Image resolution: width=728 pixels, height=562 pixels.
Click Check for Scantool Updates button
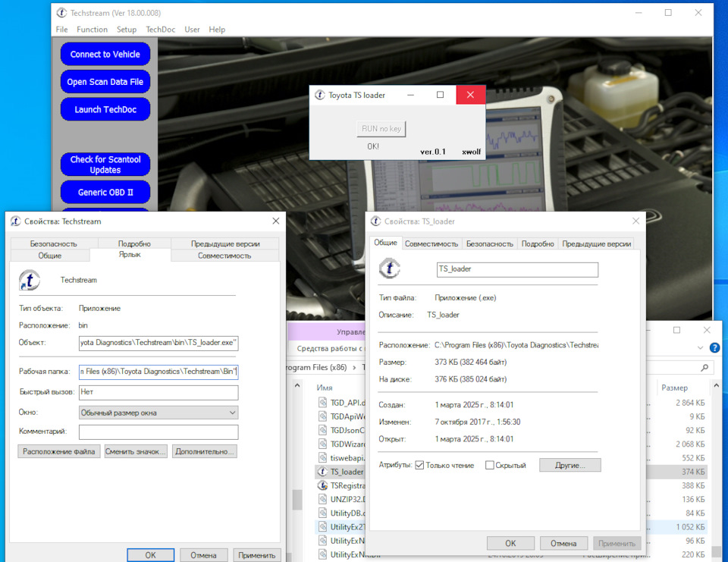pyautogui.click(x=105, y=165)
